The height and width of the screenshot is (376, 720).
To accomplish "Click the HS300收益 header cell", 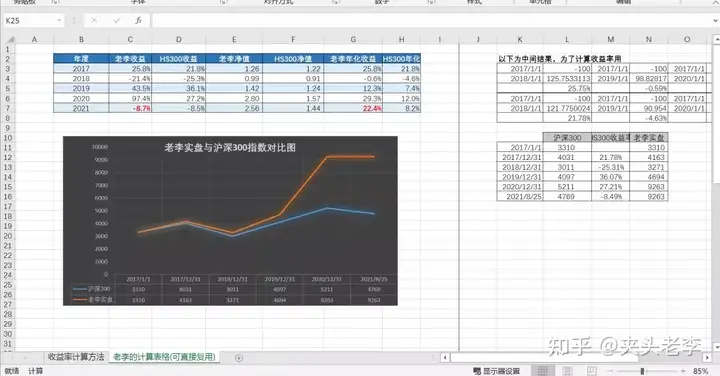I will pos(179,59).
